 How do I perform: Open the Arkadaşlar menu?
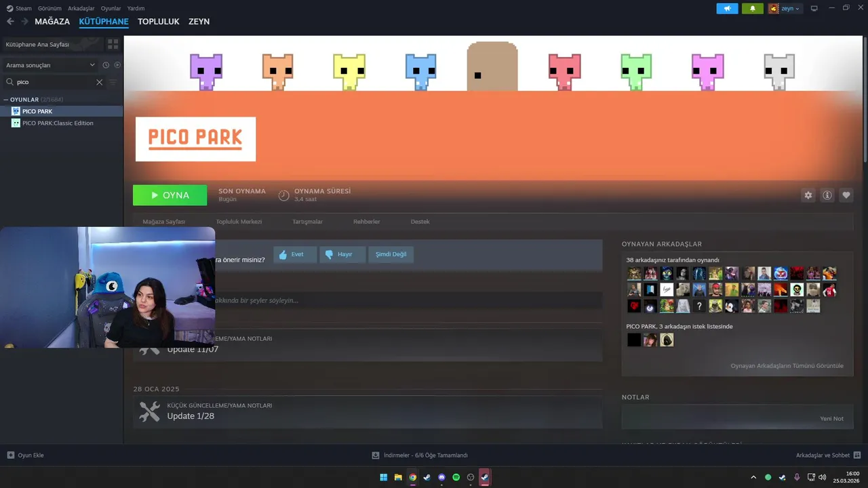click(81, 8)
